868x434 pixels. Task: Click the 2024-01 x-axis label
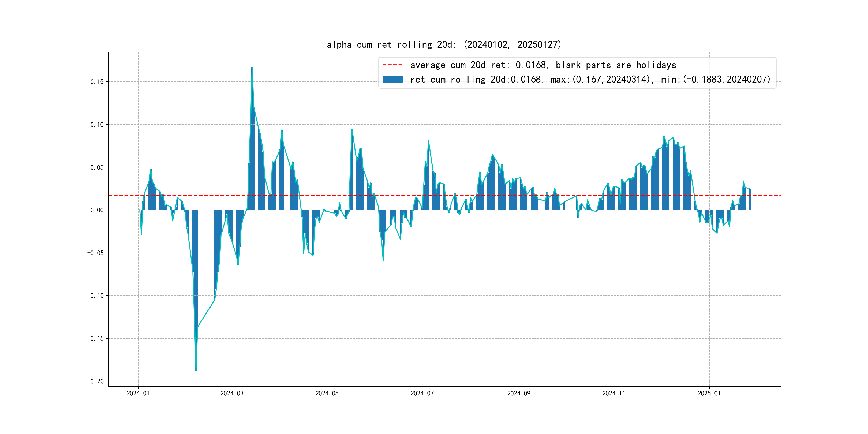click(138, 393)
